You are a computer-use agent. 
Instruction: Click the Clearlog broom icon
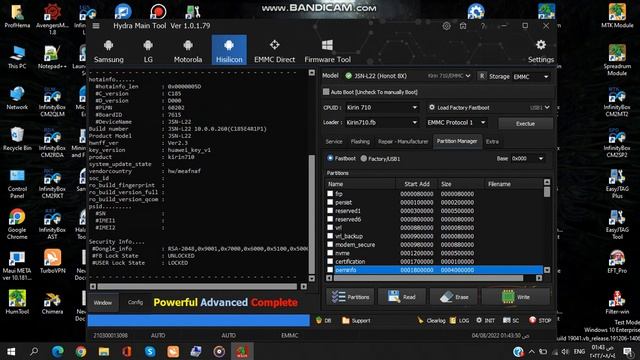420,320
